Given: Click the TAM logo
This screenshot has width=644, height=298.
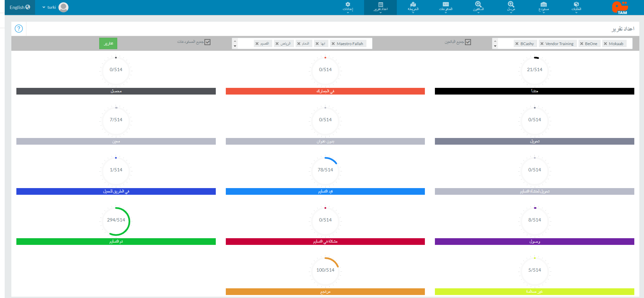Looking at the screenshot, I should (x=620, y=7).
